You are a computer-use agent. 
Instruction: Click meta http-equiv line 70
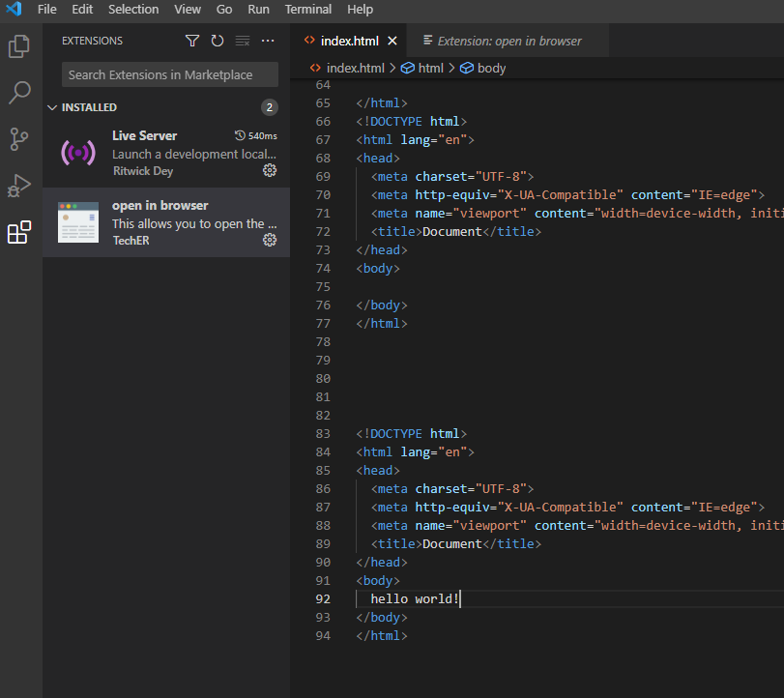click(568, 195)
